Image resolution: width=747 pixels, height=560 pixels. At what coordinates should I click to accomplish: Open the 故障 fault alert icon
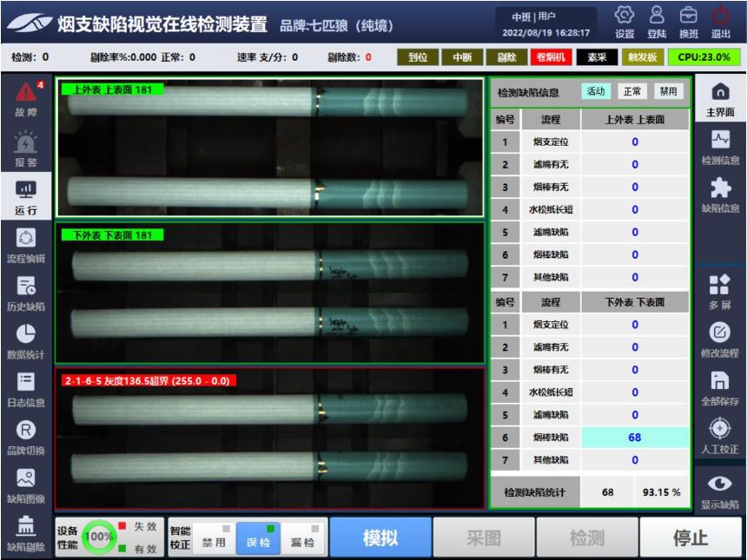26,97
